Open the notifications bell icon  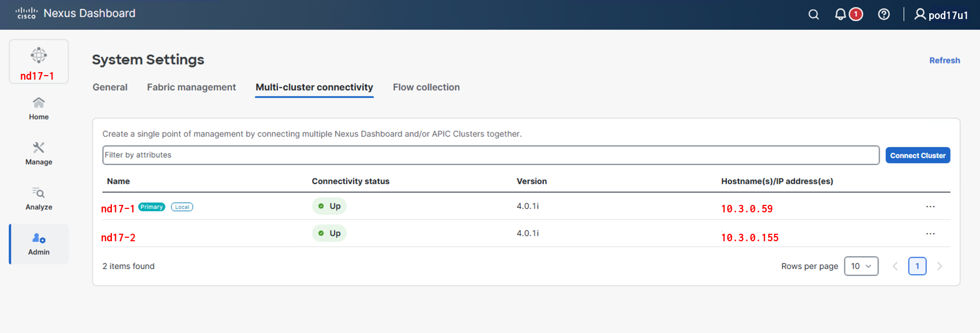(840, 14)
